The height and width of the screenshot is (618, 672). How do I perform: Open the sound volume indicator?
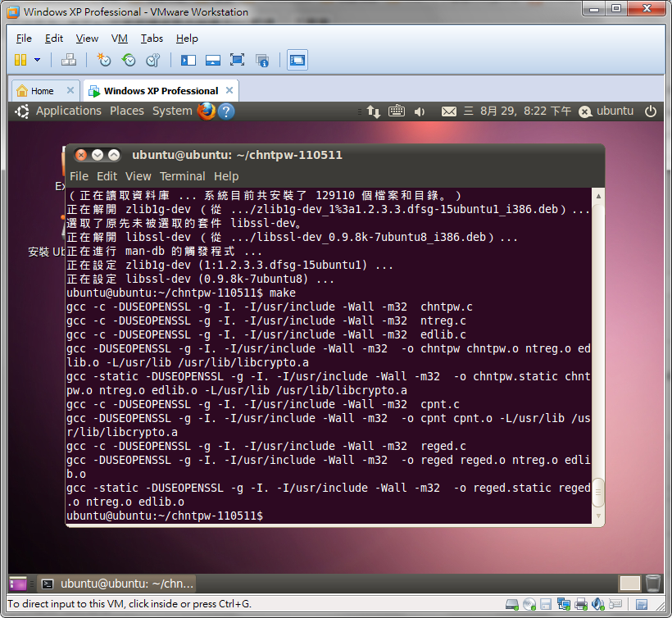pyautogui.click(x=420, y=111)
